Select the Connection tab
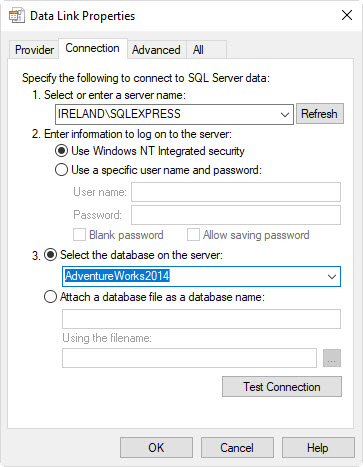The image size is (363, 467). pyautogui.click(x=93, y=48)
